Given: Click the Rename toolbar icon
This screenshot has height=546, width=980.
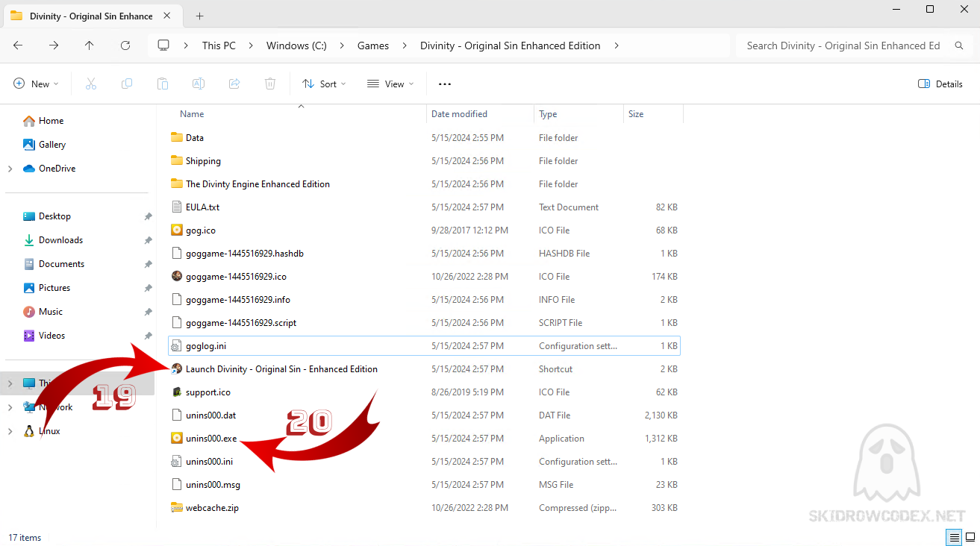Looking at the screenshot, I should (199, 84).
